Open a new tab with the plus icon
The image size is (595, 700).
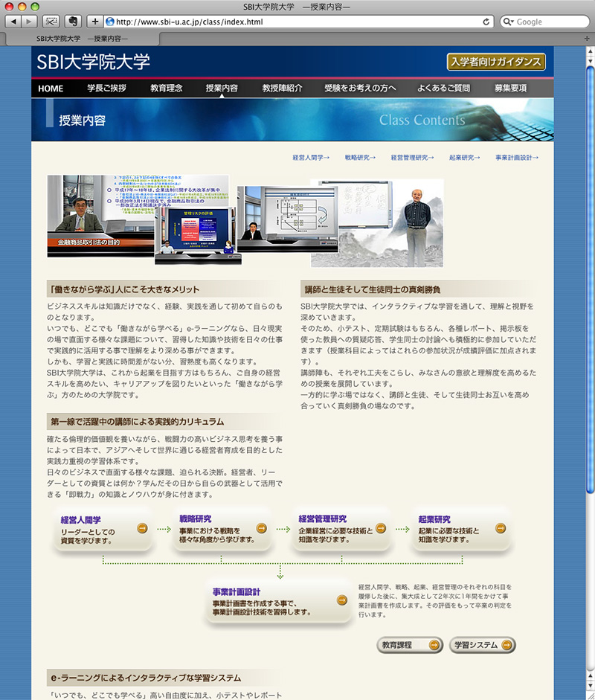pyautogui.click(x=587, y=39)
